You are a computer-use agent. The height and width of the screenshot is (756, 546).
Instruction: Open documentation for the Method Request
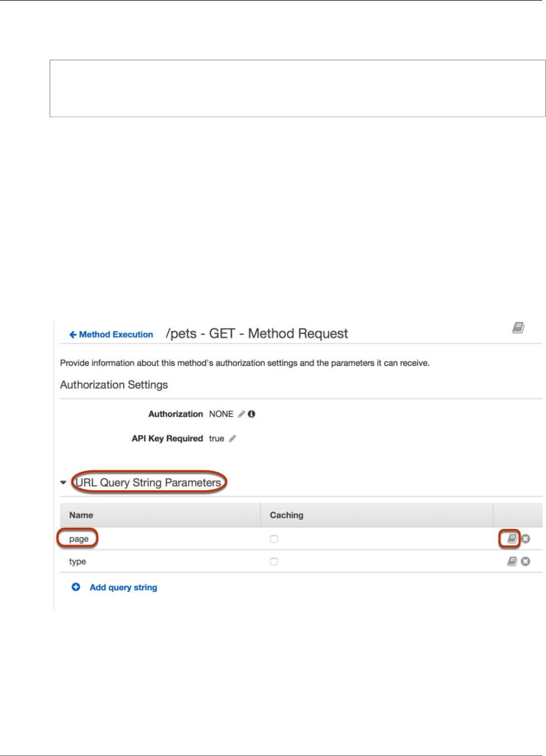coord(518,328)
